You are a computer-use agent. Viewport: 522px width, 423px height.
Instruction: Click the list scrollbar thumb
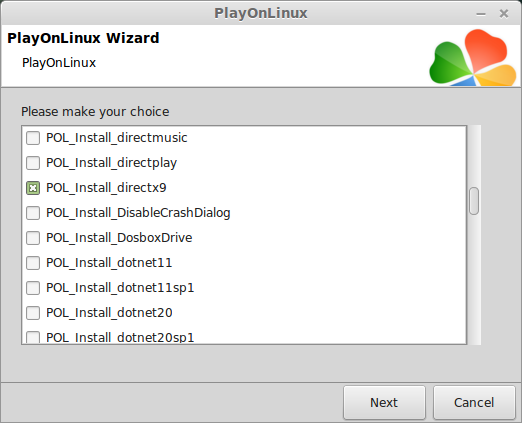(474, 201)
